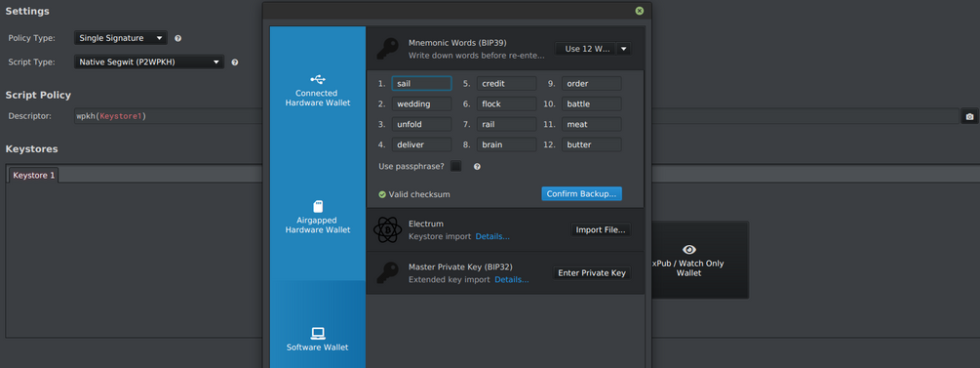The image size is (980, 368).
Task: Click Master Private Key (BIP32) heading
Action: pos(460,266)
